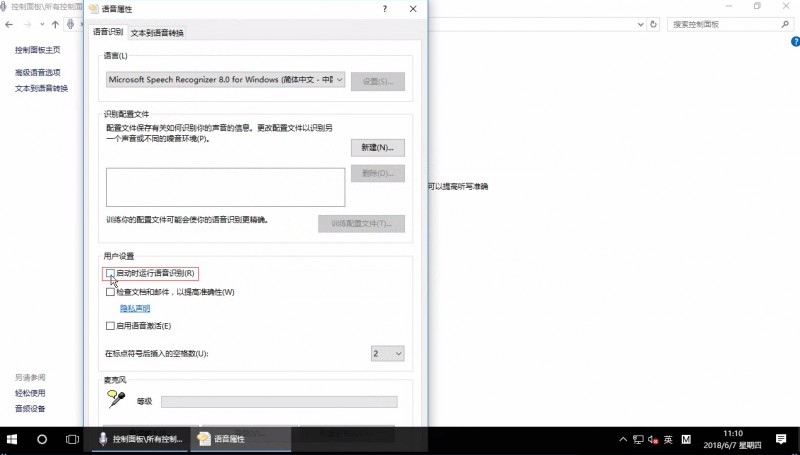The image size is (800, 455).
Task: Switch to 文本到语音转换 tab
Action: point(157,33)
